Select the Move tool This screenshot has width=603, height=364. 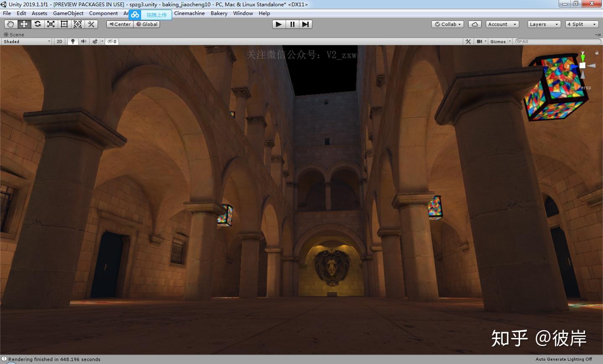click(x=24, y=24)
